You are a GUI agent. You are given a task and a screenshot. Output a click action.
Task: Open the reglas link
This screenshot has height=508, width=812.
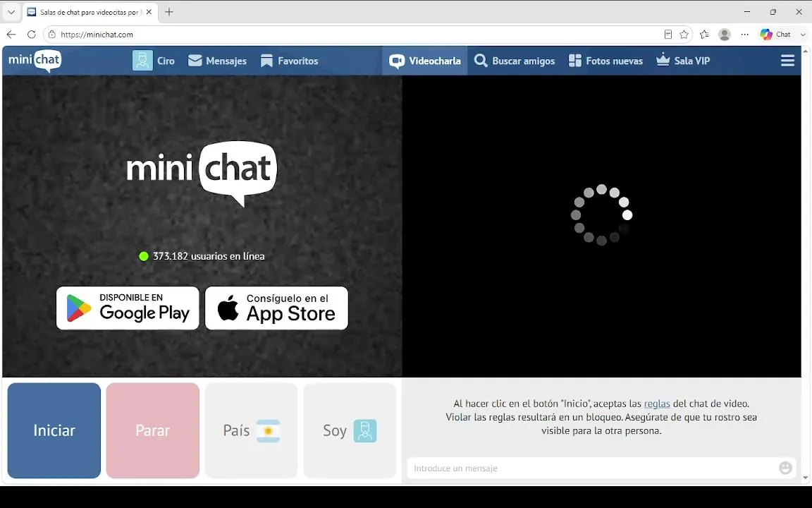[657, 404]
